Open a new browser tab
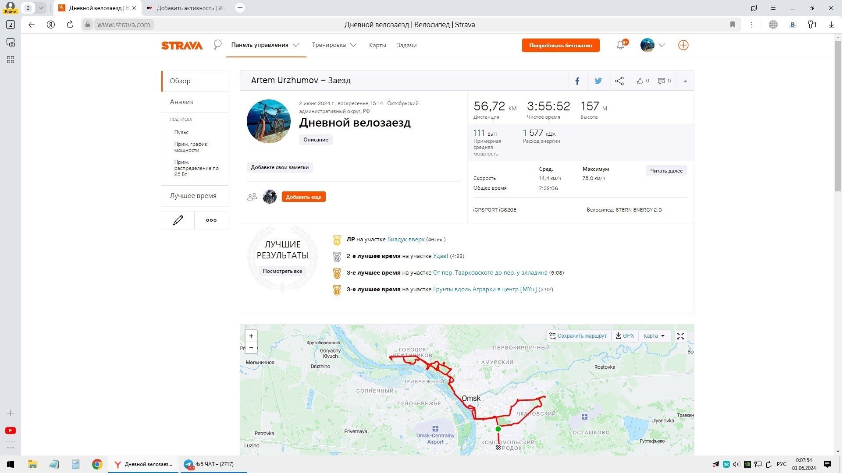The width and height of the screenshot is (868, 473). 240,8
